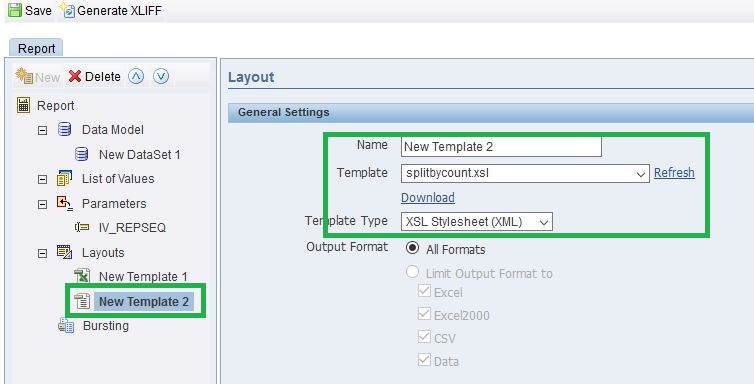Click the Excel icon beside New Template 1

coord(82,276)
